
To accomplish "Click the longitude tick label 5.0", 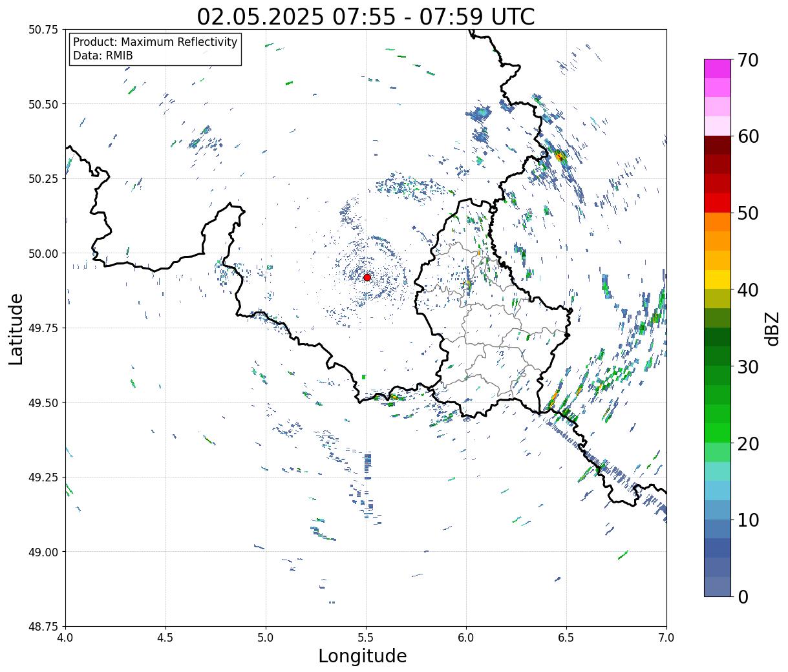I will click(266, 638).
